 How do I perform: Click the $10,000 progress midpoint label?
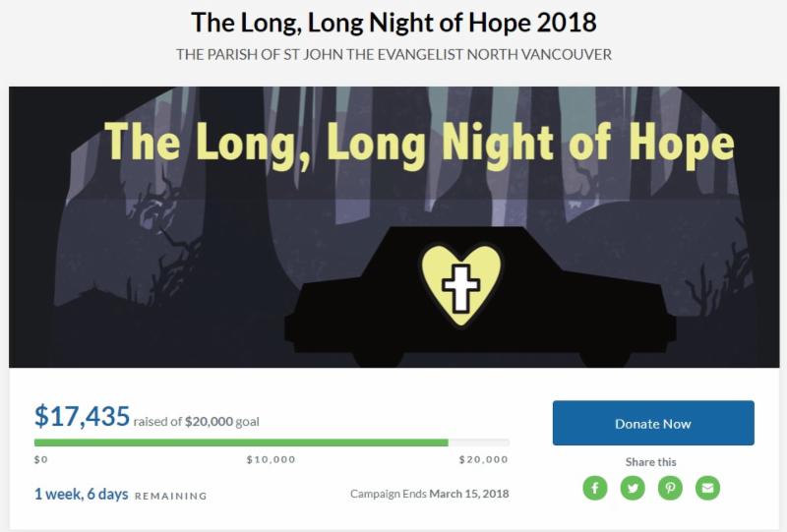271,459
